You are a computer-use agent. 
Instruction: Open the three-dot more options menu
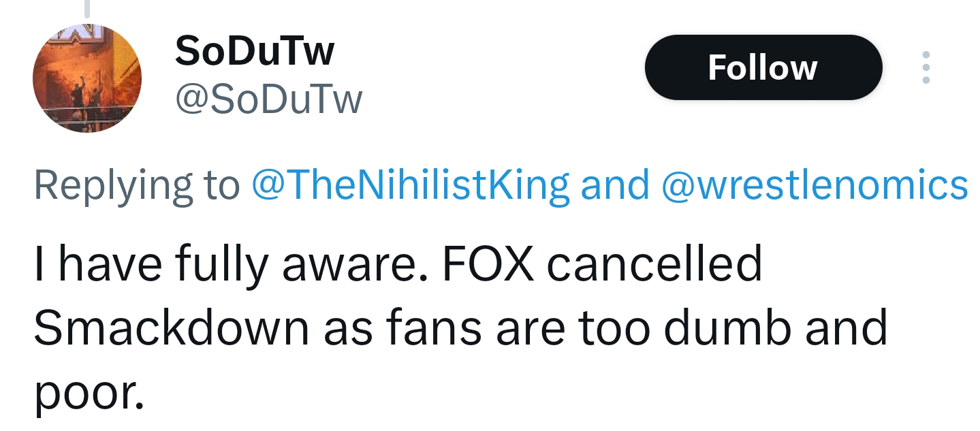coord(926,67)
